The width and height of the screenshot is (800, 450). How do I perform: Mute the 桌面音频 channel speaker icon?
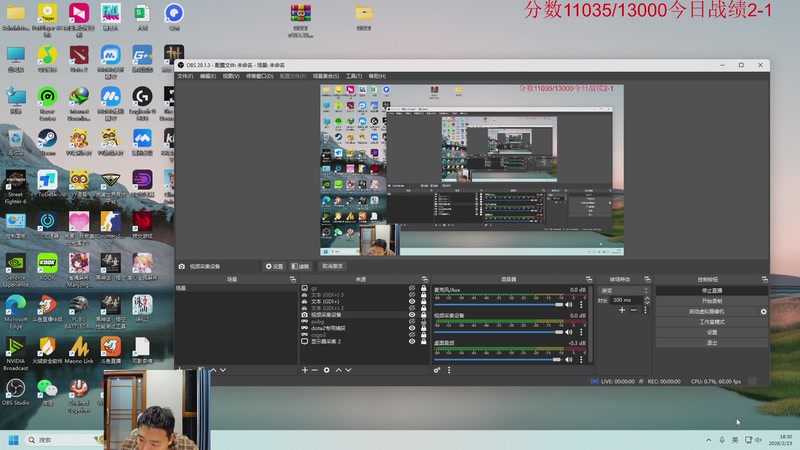click(568, 360)
